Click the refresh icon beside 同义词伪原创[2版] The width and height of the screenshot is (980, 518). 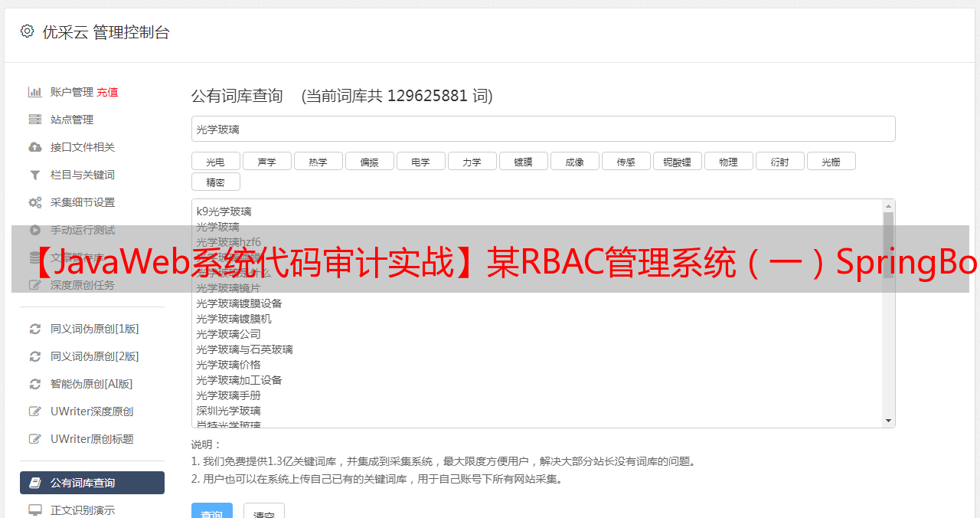click(x=35, y=356)
